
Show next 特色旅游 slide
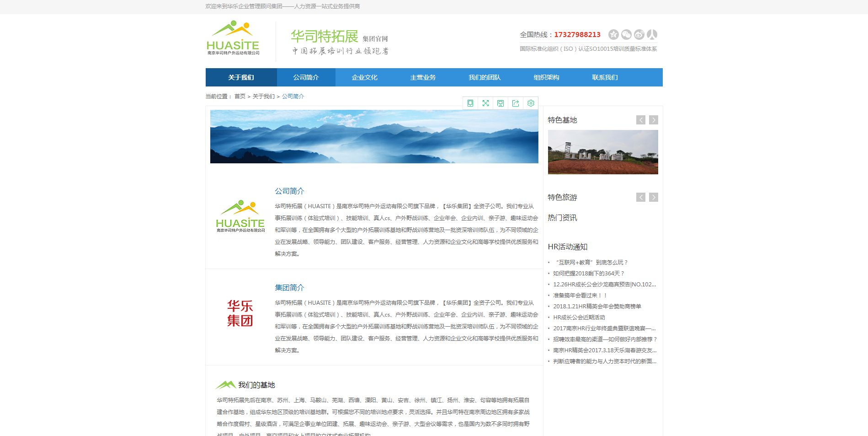(654, 197)
